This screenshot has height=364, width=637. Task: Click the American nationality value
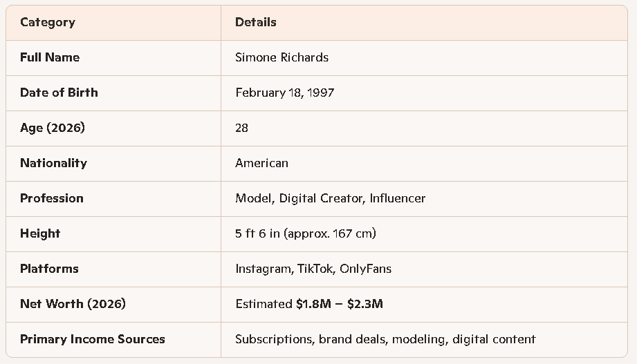click(x=261, y=163)
